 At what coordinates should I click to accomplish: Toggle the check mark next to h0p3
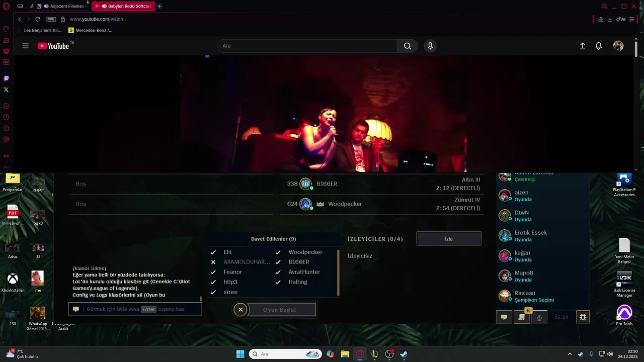click(213, 282)
